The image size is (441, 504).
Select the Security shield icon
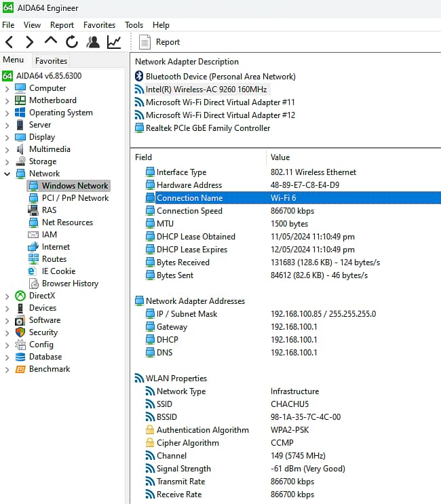point(20,332)
